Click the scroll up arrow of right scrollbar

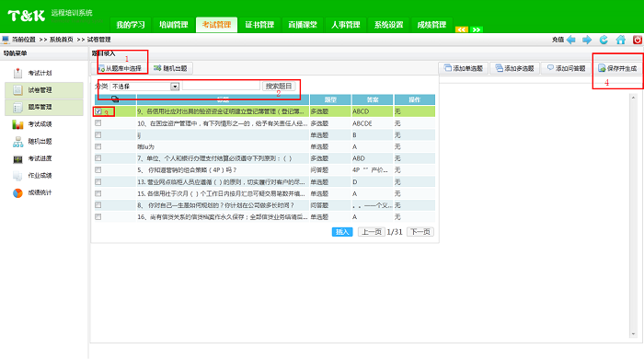click(x=633, y=98)
